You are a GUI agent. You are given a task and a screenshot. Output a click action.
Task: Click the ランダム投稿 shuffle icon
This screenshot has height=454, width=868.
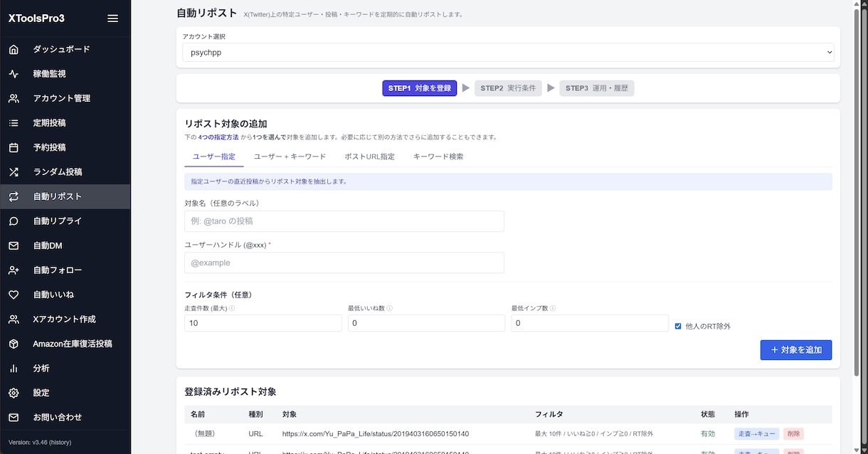[14, 172]
